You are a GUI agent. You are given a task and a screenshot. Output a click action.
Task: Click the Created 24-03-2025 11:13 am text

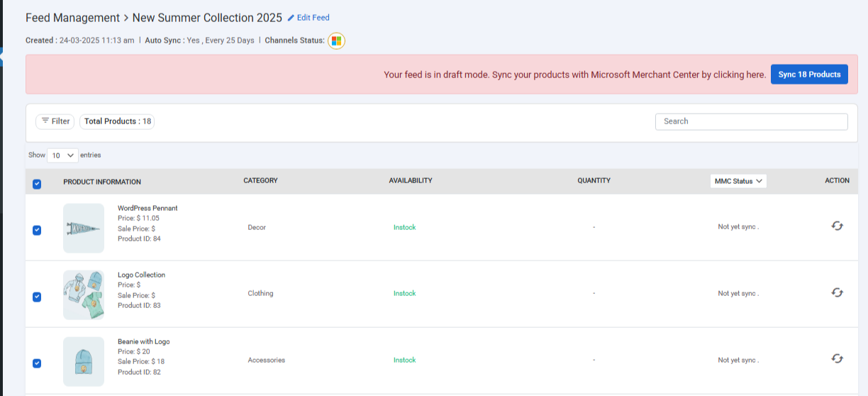pos(79,40)
